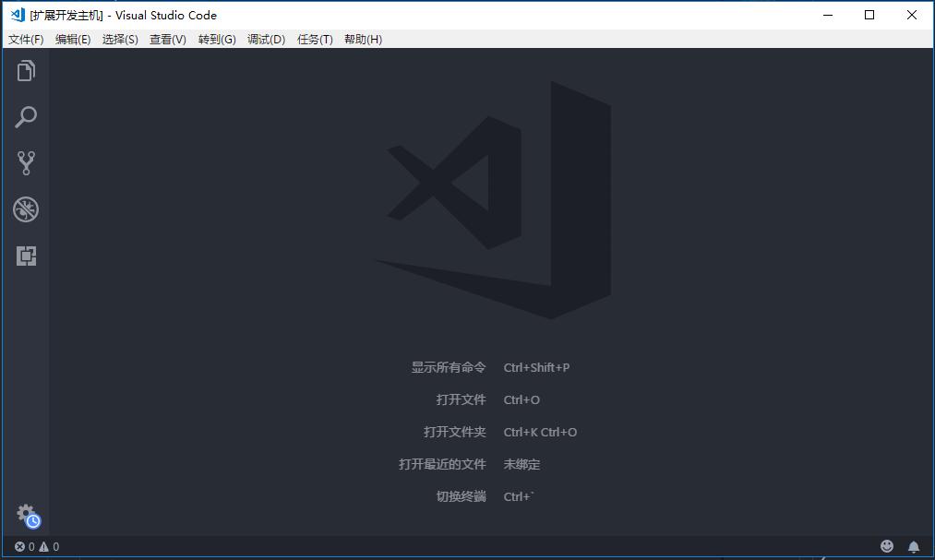Minimize the Visual Studio Code window
Viewport: 935px width, 560px height.
point(828,15)
